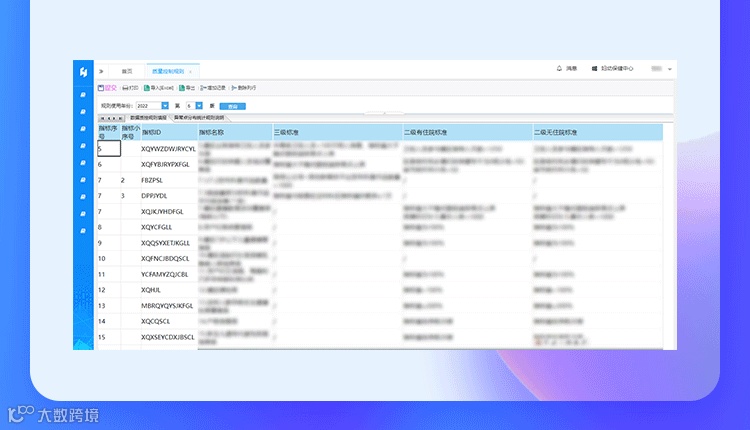The image size is (750, 430).
Task: Open the version number dropdown showing 6
Action: (x=199, y=106)
